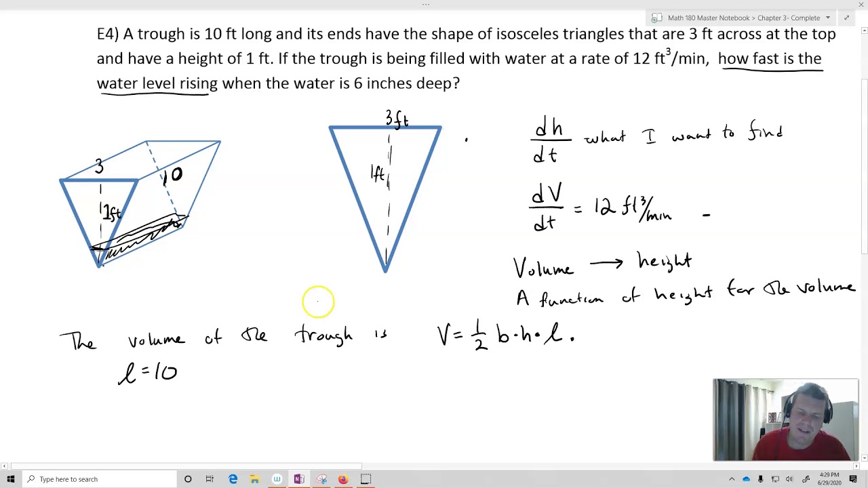Show hidden system tray icons
Screen dimensions: 868x488
pos(732,479)
